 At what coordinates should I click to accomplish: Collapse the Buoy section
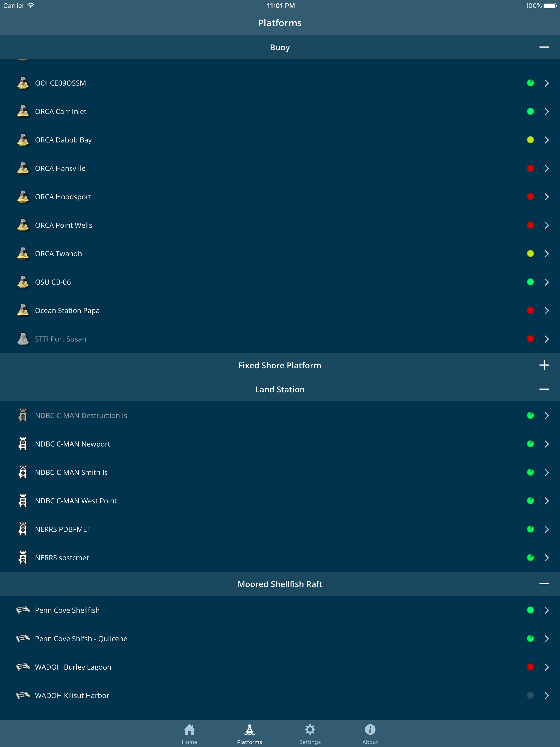(x=544, y=47)
